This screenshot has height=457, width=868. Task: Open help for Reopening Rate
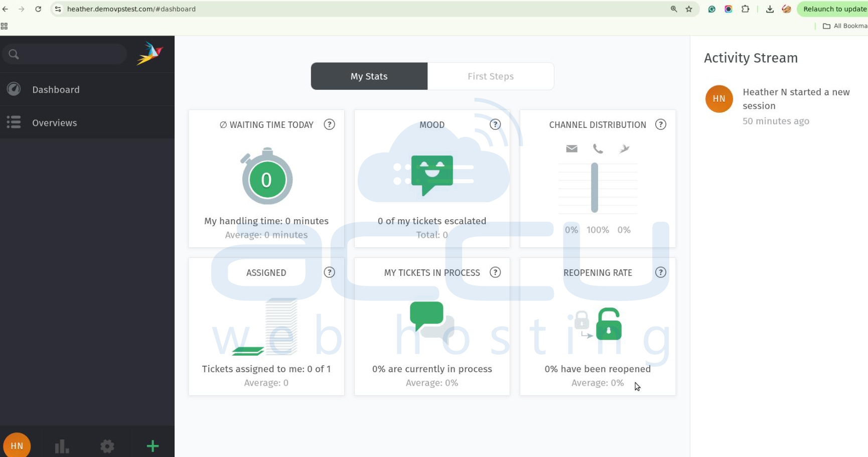[x=661, y=272]
